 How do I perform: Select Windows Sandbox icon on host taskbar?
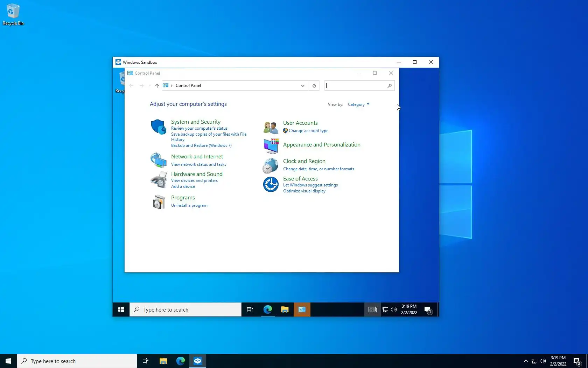(198, 361)
